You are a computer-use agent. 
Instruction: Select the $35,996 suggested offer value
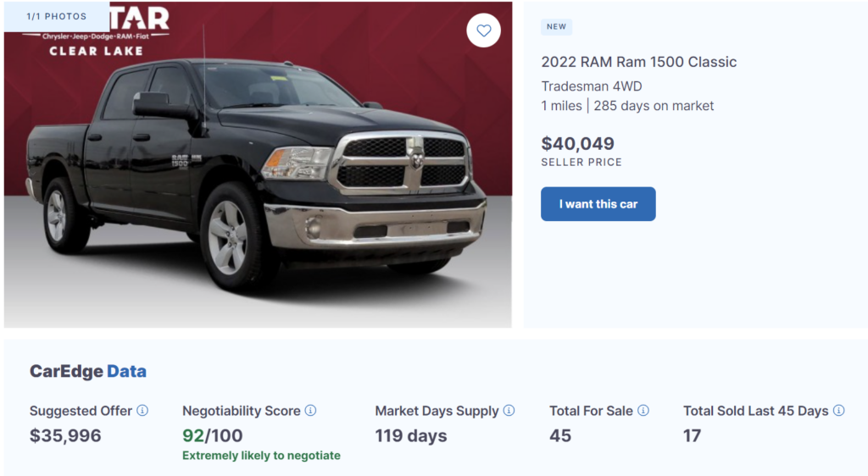(65, 436)
